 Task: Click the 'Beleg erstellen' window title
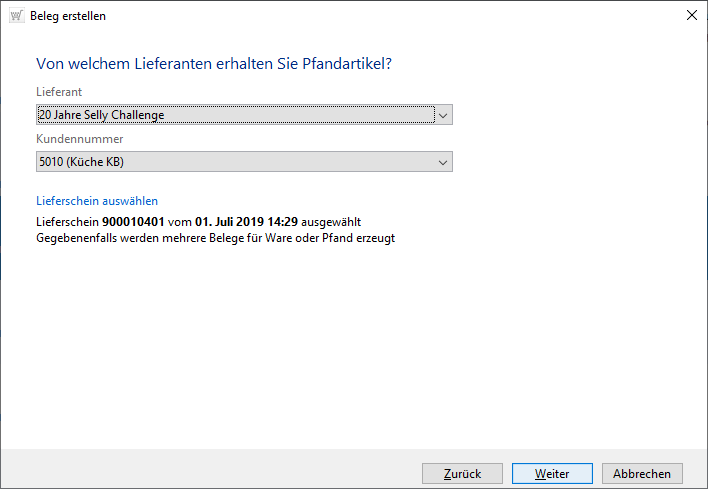[70, 16]
